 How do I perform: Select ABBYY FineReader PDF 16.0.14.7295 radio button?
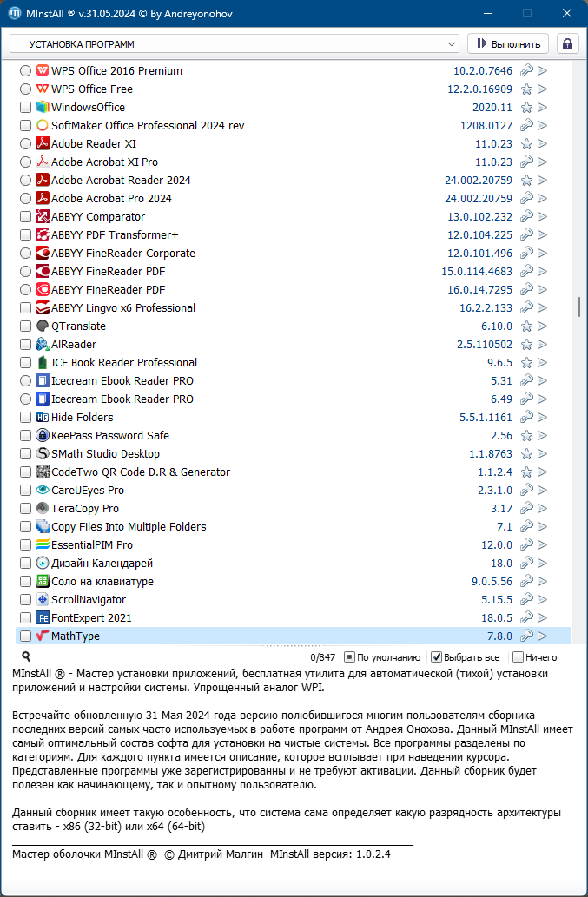[25, 289]
